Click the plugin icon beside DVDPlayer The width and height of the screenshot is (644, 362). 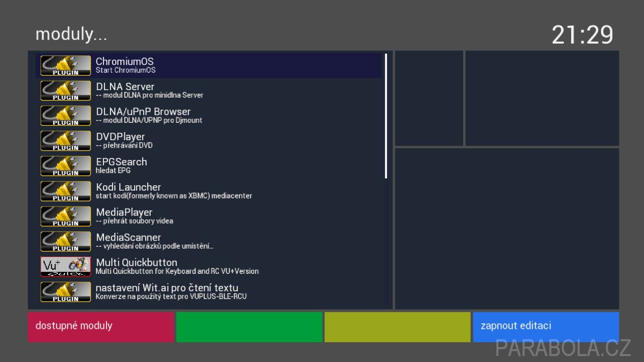(65, 141)
